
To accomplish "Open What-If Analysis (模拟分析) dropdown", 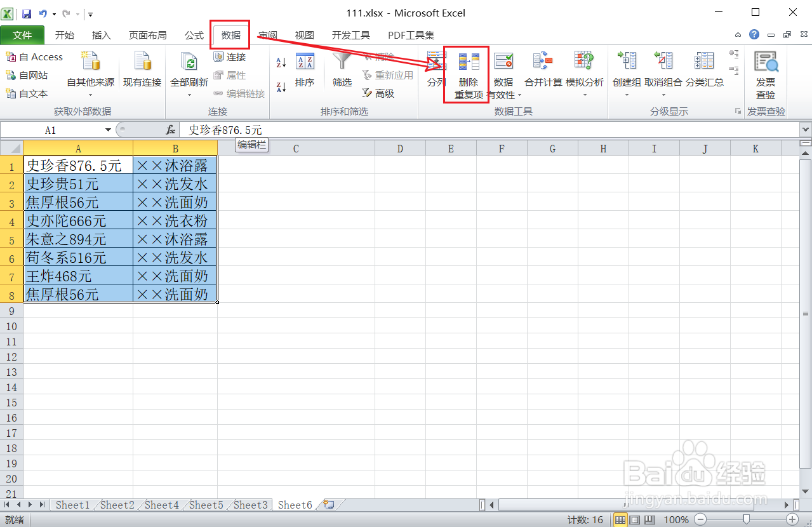I will [x=585, y=95].
